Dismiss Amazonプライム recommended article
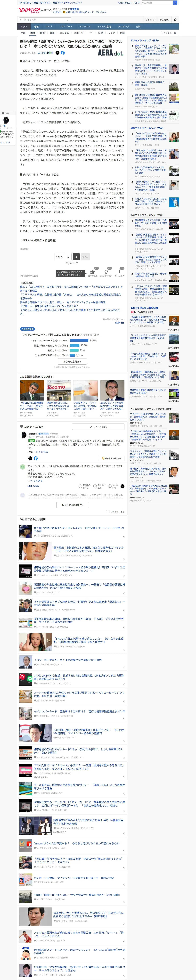This screenshot has width=196, height=980. click(x=123, y=850)
